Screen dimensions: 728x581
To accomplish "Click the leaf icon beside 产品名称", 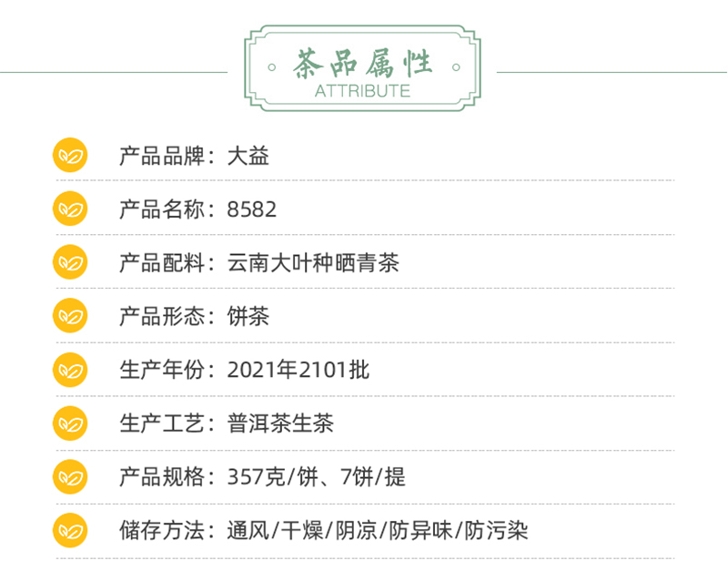I will click(x=70, y=209).
